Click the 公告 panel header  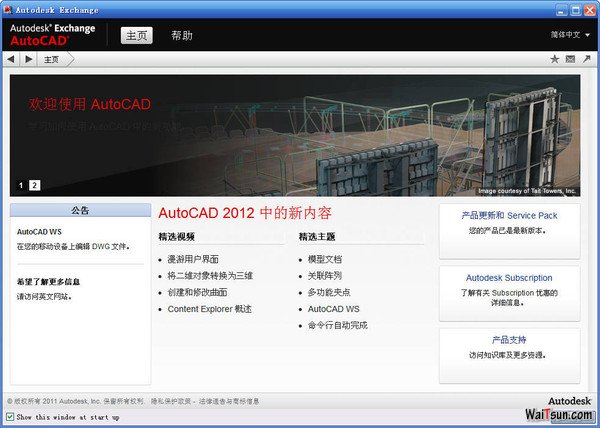[x=80, y=210]
